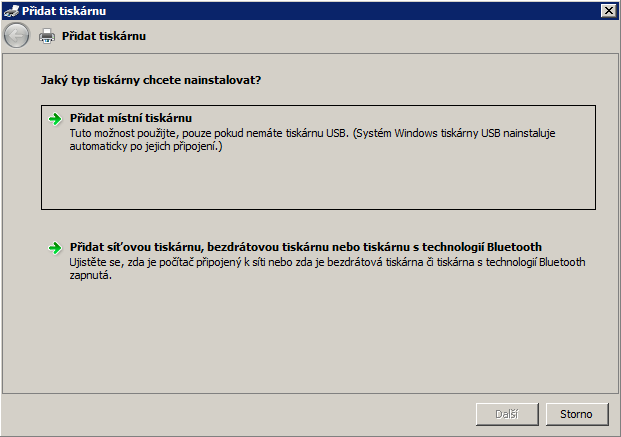Cancel the wizard with Storno

(577, 414)
